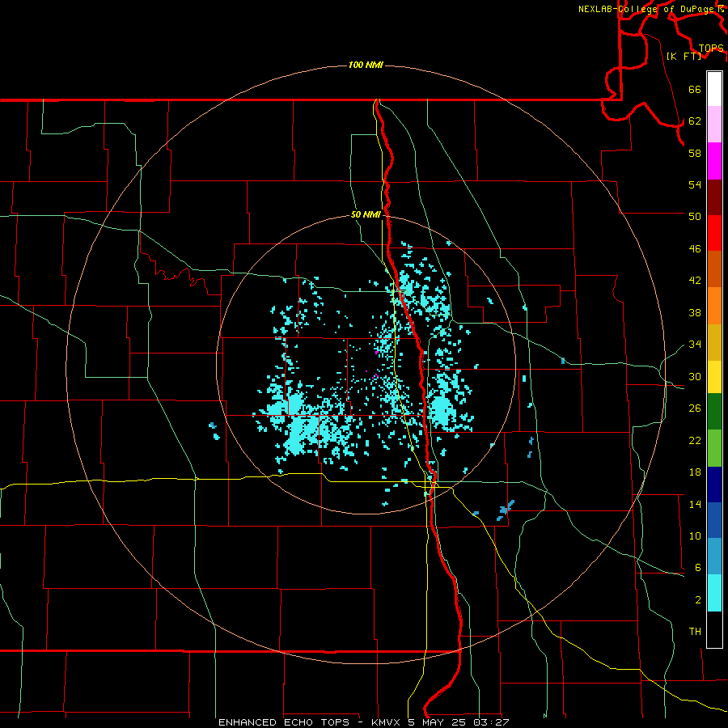728x728 pixels.
Task: Click the 66 value on the legend
Action: [695, 89]
